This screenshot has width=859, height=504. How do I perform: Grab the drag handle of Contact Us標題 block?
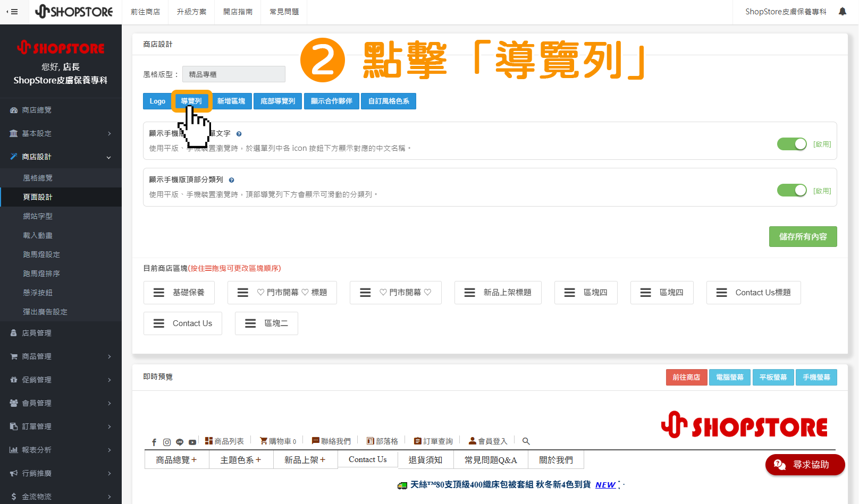point(722,293)
